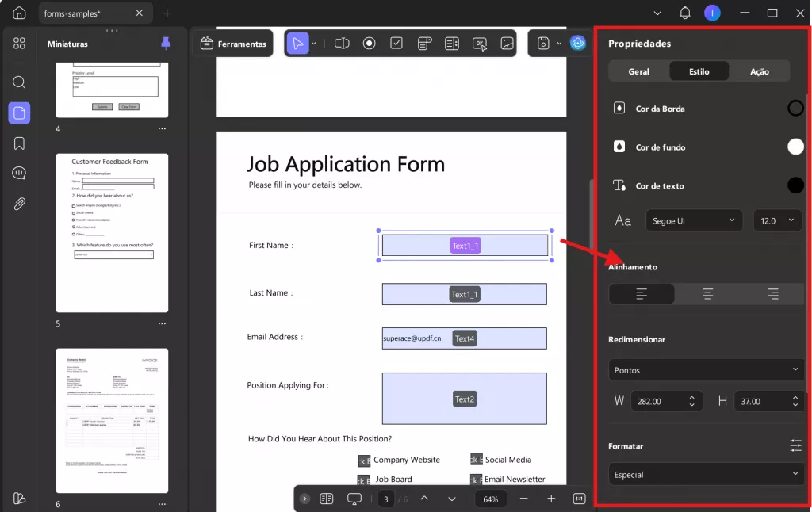Open the user account avatar
The height and width of the screenshot is (512, 812).
coord(713,13)
